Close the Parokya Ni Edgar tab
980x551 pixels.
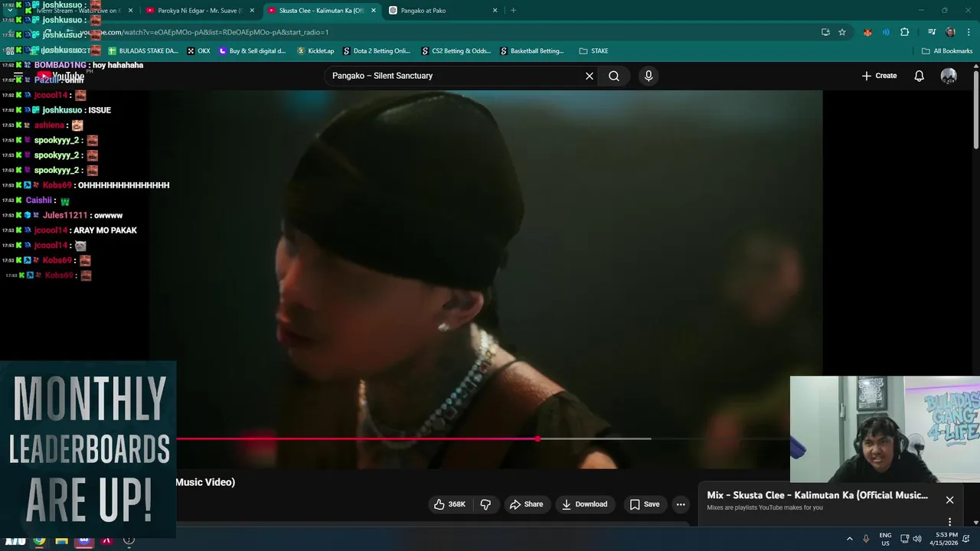pyautogui.click(x=252, y=11)
